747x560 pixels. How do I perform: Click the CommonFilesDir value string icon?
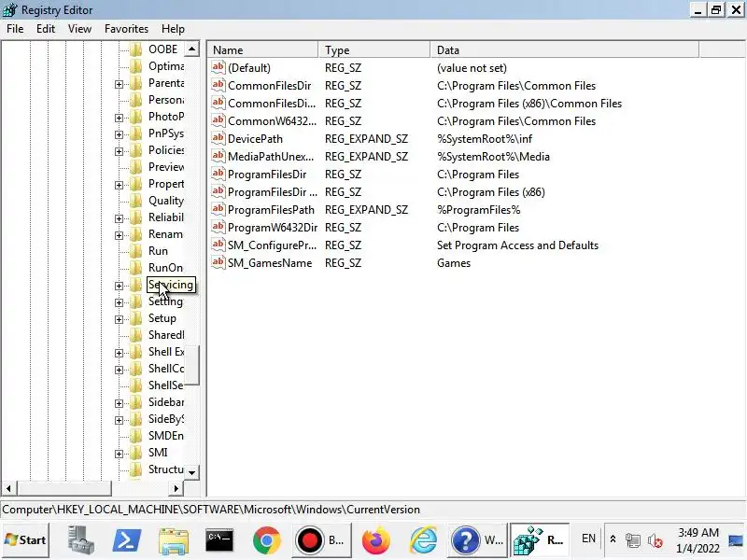(x=218, y=85)
